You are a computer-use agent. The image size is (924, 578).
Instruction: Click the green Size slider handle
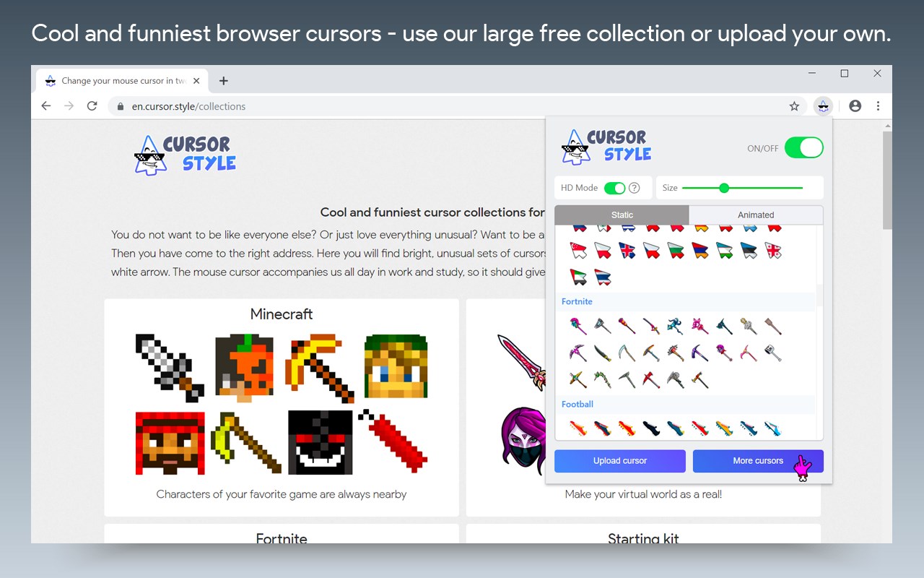pos(724,188)
